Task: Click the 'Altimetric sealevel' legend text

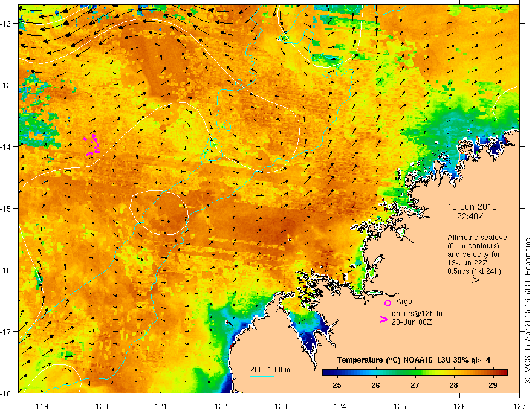Action: pyautogui.click(x=478, y=238)
